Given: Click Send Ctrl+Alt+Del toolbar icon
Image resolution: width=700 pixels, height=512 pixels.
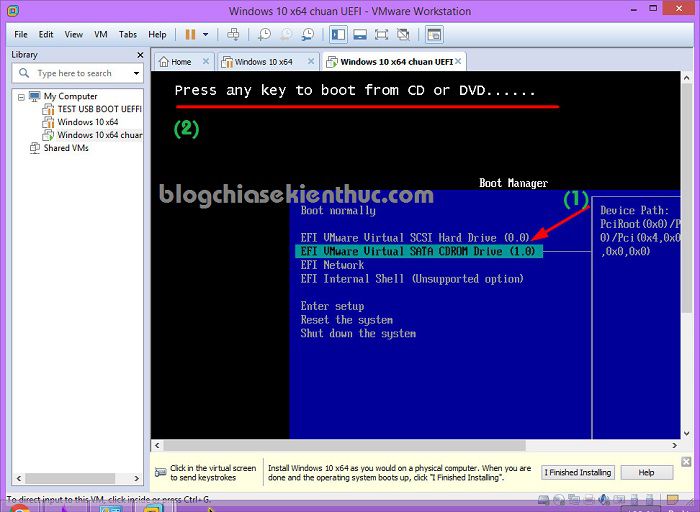Looking at the screenshot, I should [233, 34].
